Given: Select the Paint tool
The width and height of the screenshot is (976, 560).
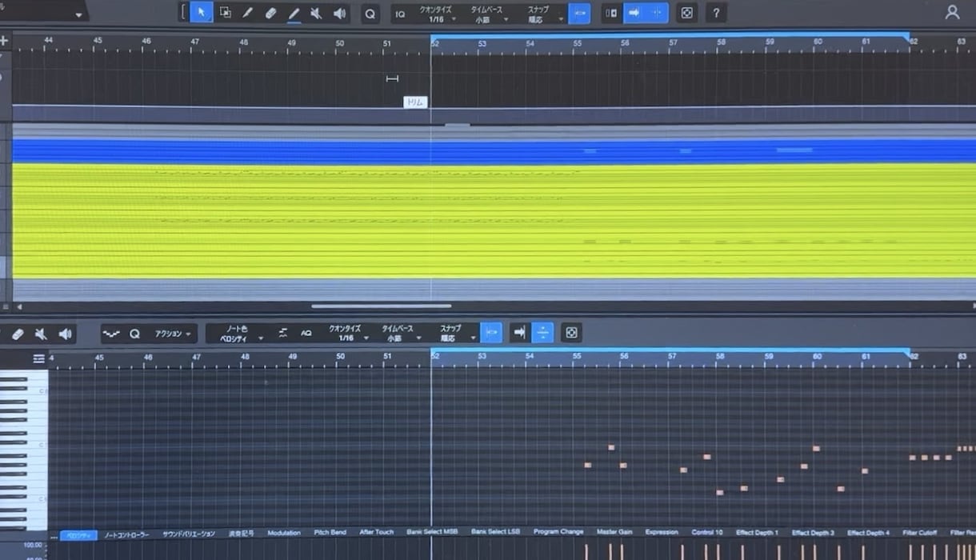Looking at the screenshot, I should click(x=294, y=13).
